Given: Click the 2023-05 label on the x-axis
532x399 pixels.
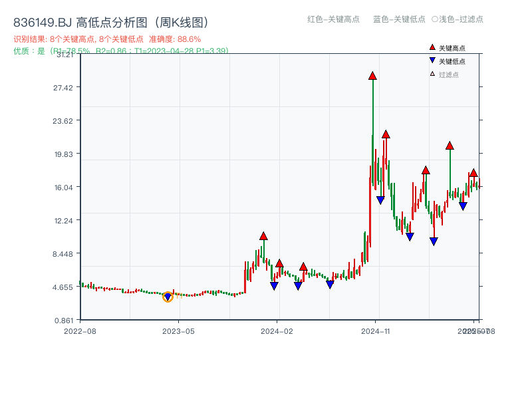Looking at the screenshot, I should tap(178, 330).
